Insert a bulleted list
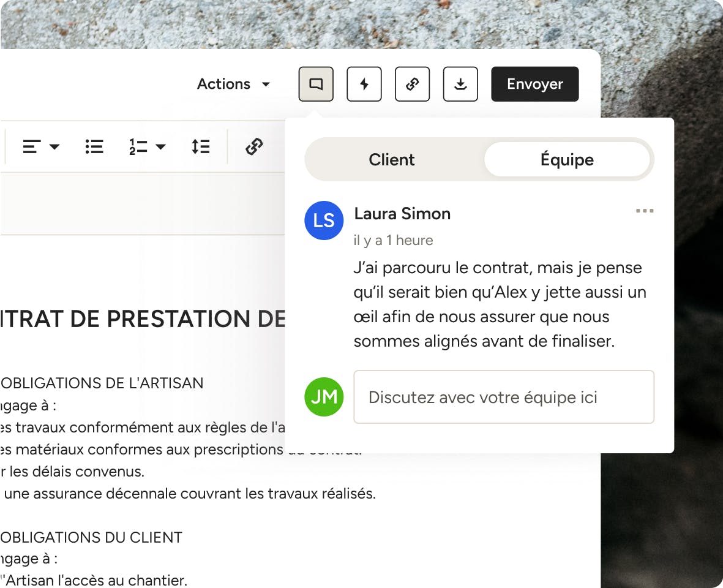The height and width of the screenshot is (588, 723). [94, 146]
